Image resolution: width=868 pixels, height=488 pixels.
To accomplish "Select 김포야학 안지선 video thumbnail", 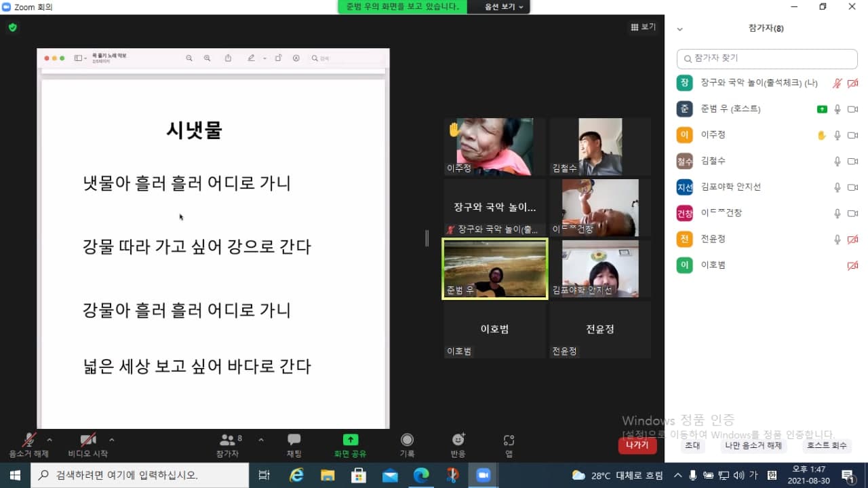I will coord(600,268).
